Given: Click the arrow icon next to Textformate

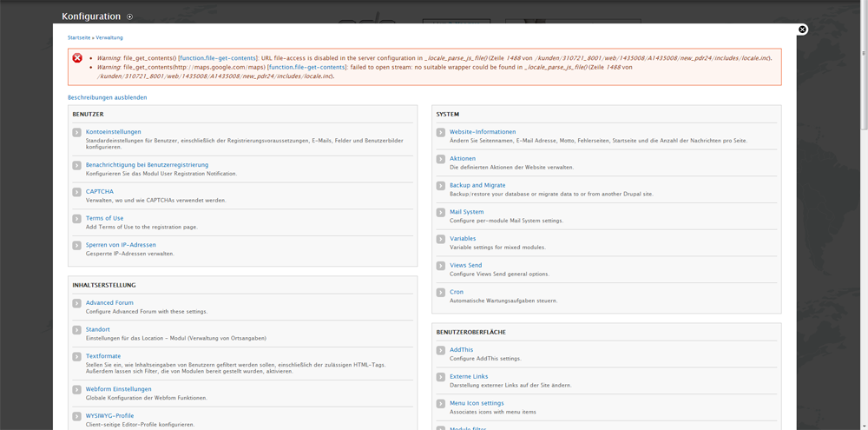Looking at the screenshot, I should coord(77,357).
